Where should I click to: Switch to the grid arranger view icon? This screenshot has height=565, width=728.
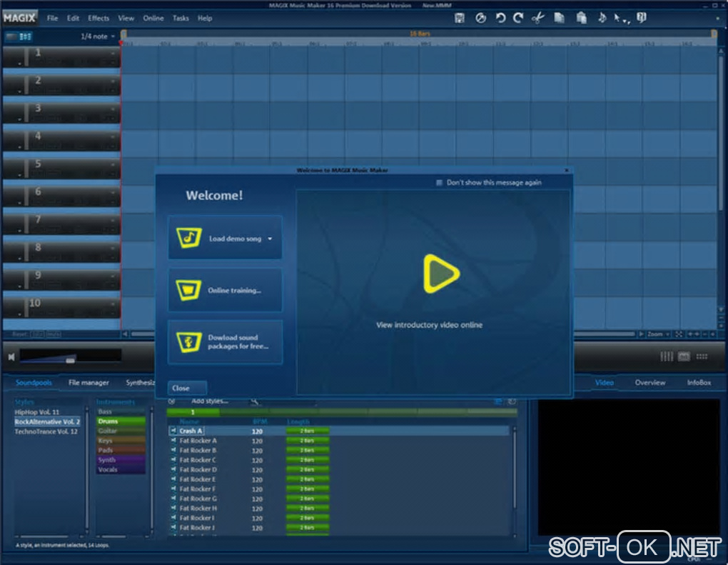(x=25, y=36)
